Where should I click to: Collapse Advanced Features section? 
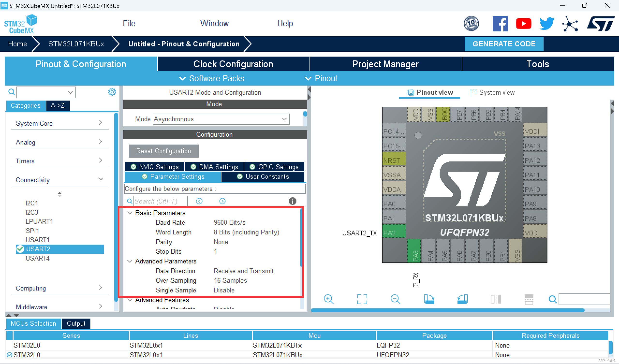click(129, 300)
